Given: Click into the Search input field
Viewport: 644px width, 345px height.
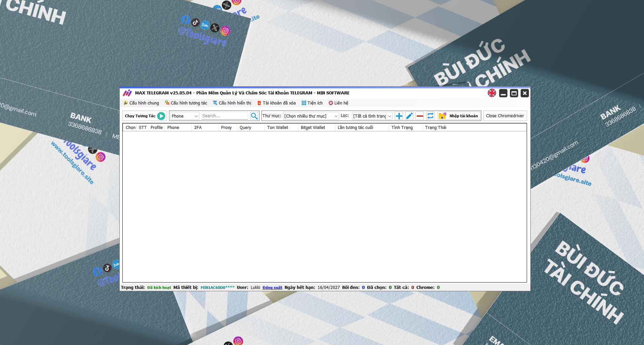Looking at the screenshot, I should click(x=225, y=116).
